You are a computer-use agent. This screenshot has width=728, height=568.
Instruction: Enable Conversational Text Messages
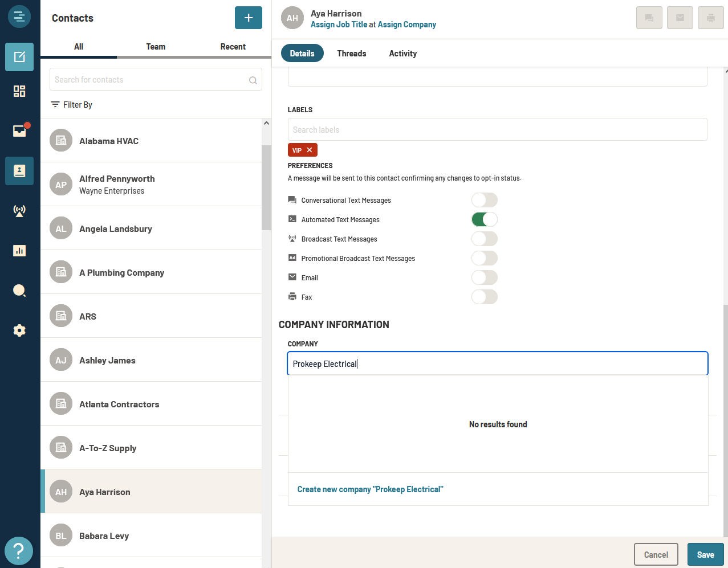tap(484, 200)
